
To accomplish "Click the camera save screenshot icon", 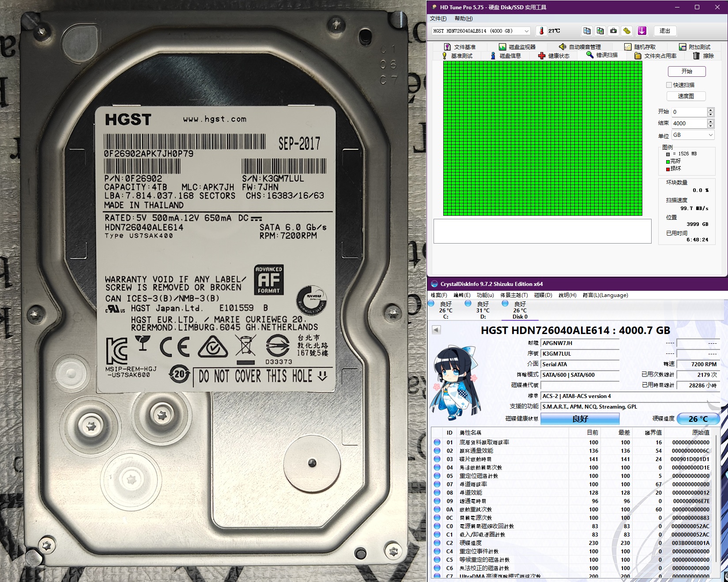I will (613, 31).
